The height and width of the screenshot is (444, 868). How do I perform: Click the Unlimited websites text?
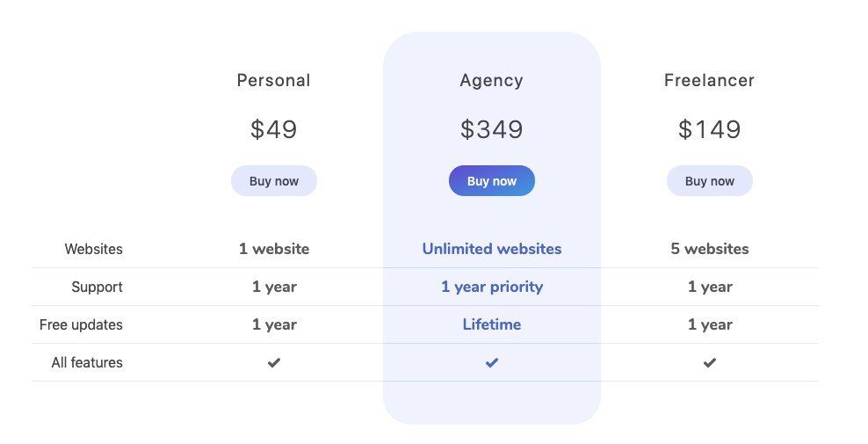[492, 249]
